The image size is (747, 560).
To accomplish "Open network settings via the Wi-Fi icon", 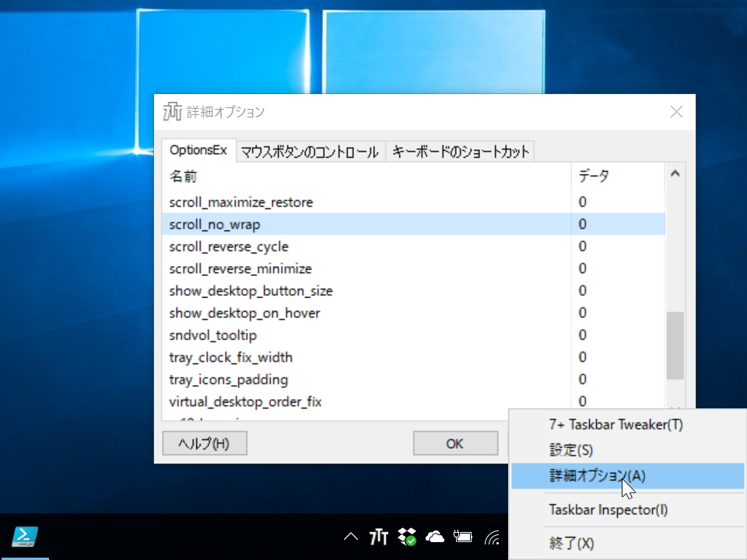I will point(490,536).
